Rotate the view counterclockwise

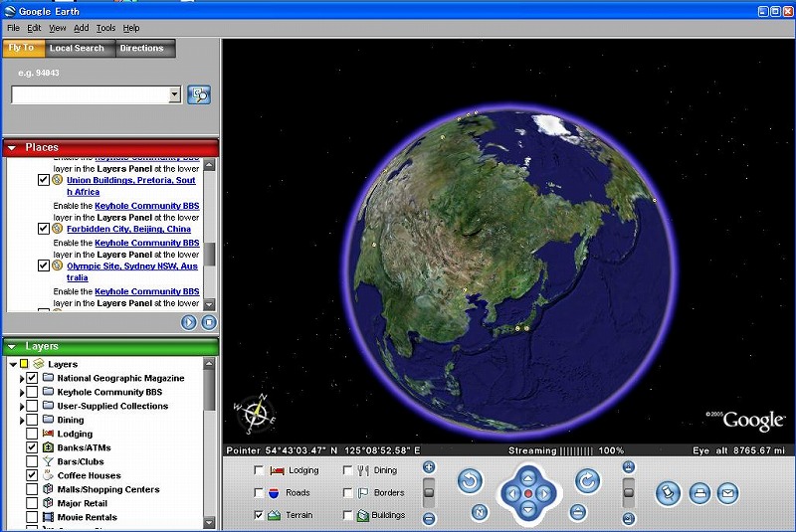[470, 480]
